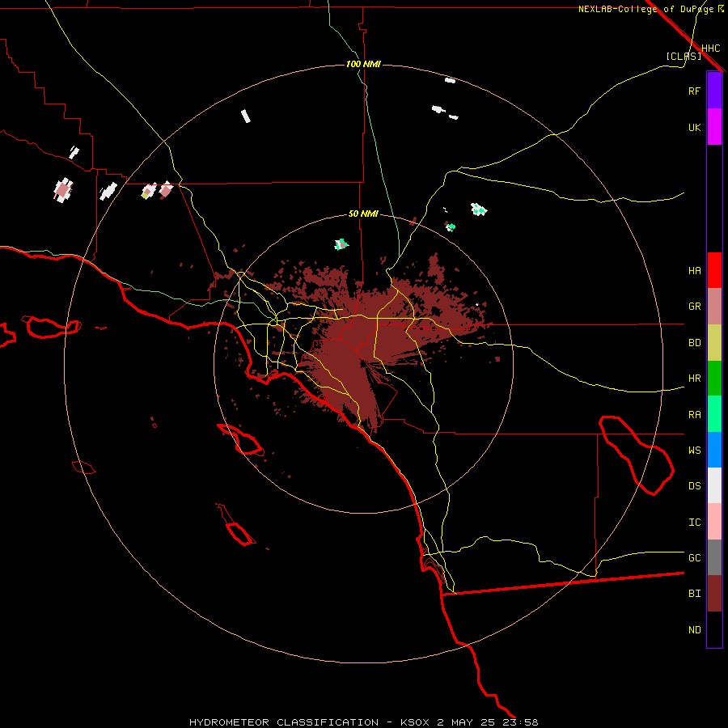This screenshot has height=728, width=728.
Task: Click the NEXLAB-College of DuPage text
Action: click(645, 9)
